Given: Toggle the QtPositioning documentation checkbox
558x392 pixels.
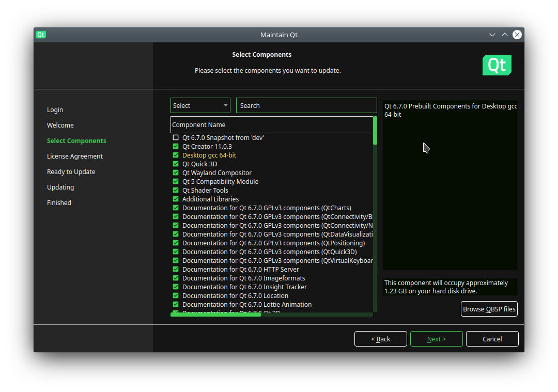Looking at the screenshot, I should pos(176,243).
